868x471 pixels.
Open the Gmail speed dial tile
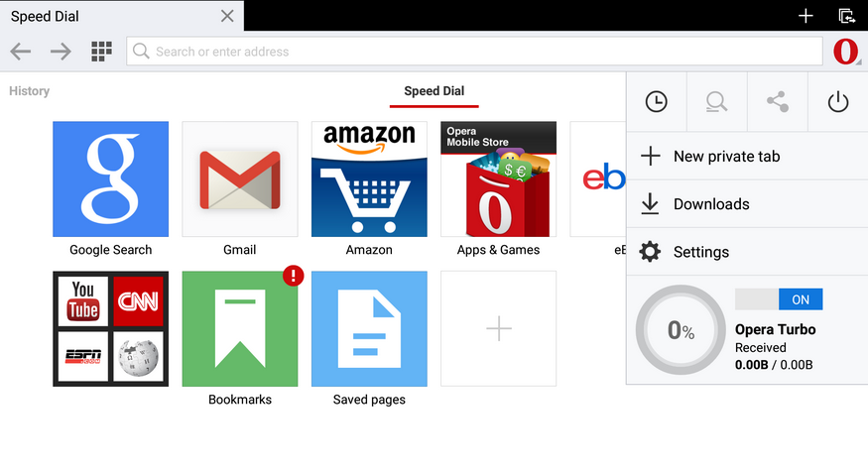[240, 178]
